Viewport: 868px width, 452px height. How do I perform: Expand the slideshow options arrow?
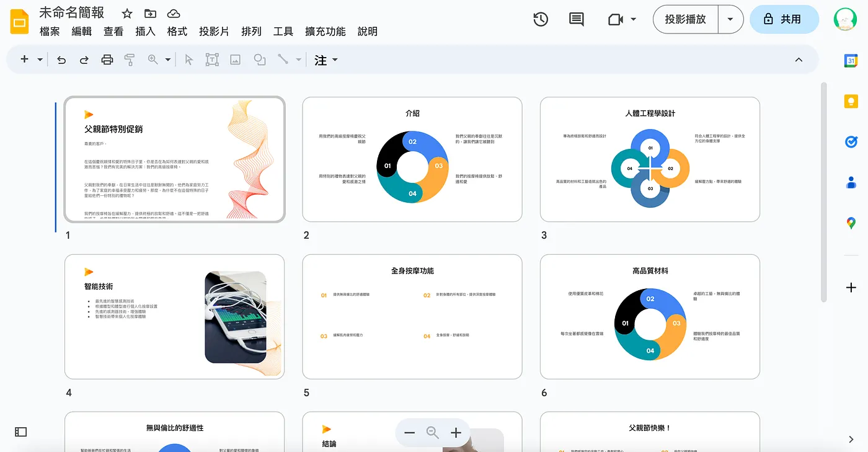coord(730,19)
